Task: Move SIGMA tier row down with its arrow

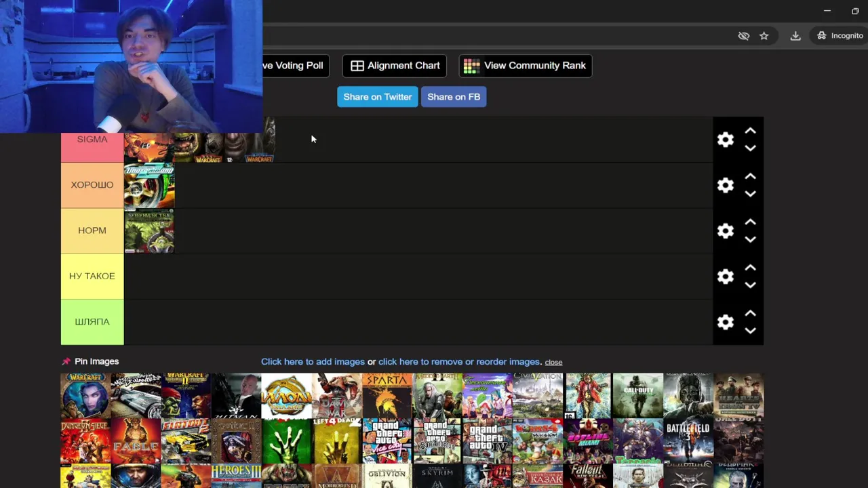Action: tap(750, 148)
